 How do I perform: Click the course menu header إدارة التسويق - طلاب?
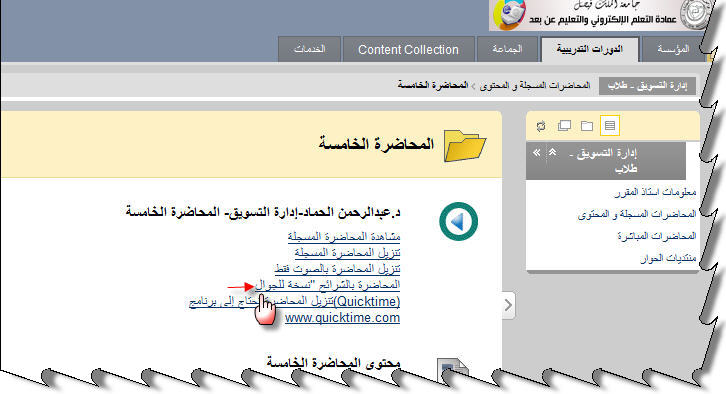point(604,161)
